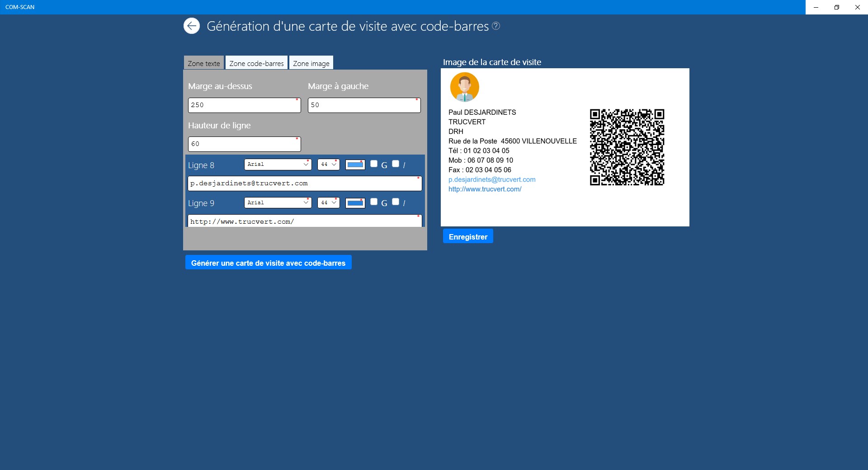Enable bold (G) for Ligne 8
Viewport: 868px width, 470px height.
click(374, 164)
